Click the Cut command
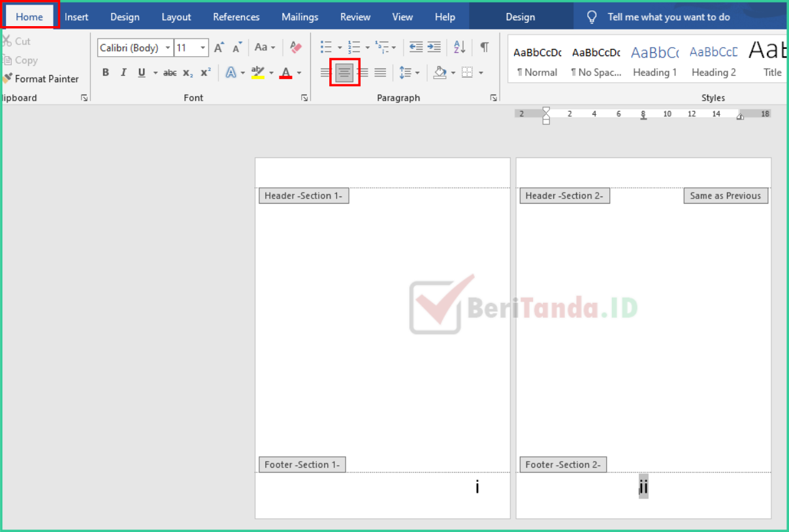The height and width of the screenshot is (532, 789). (x=16, y=41)
